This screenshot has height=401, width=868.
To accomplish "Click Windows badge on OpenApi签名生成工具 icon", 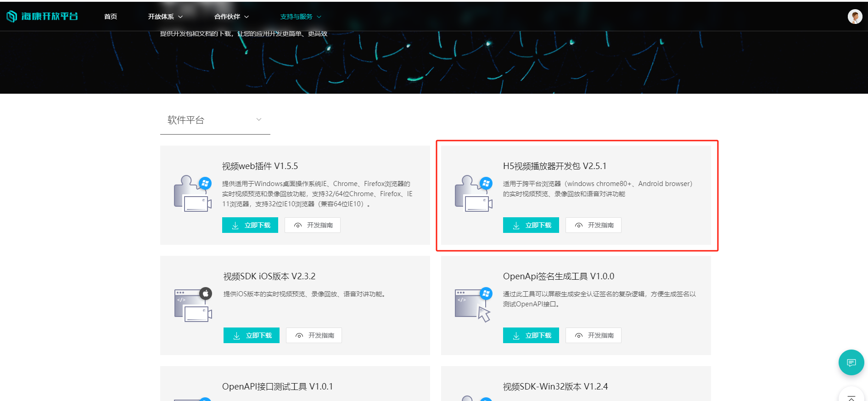I will pyautogui.click(x=486, y=294).
